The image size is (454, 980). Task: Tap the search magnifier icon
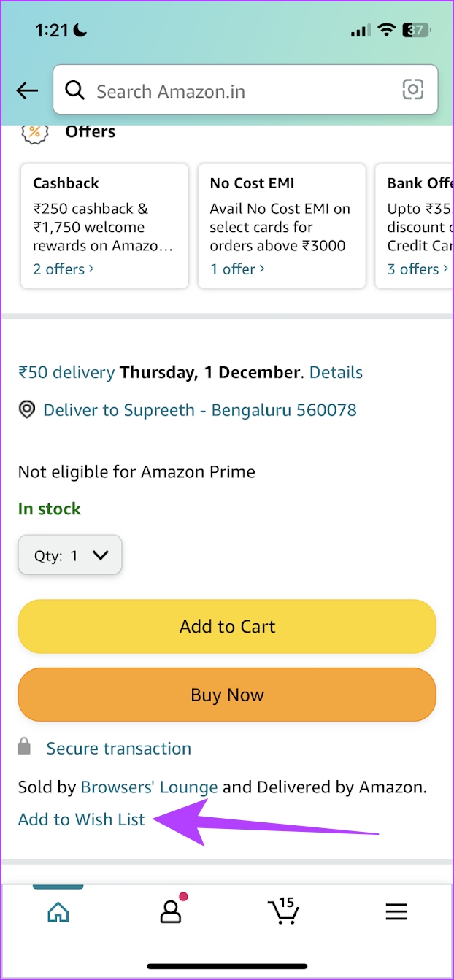pyautogui.click(x=74, y=90)
